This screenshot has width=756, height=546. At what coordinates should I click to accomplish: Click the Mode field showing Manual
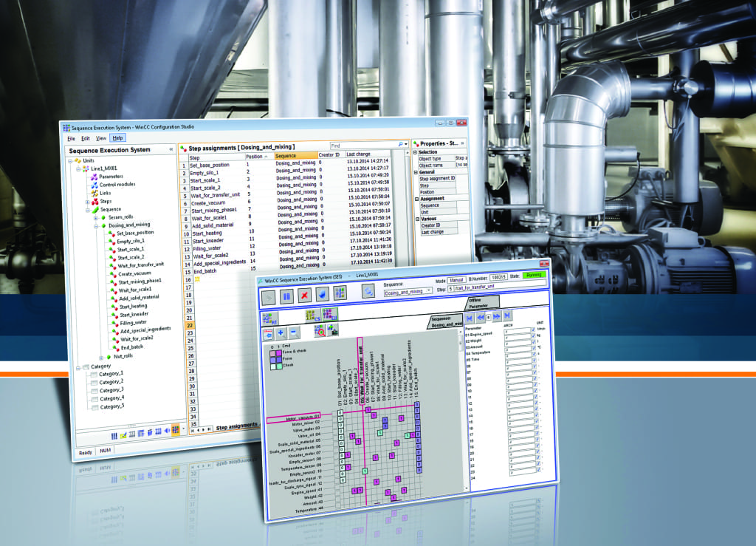[456, 280]
